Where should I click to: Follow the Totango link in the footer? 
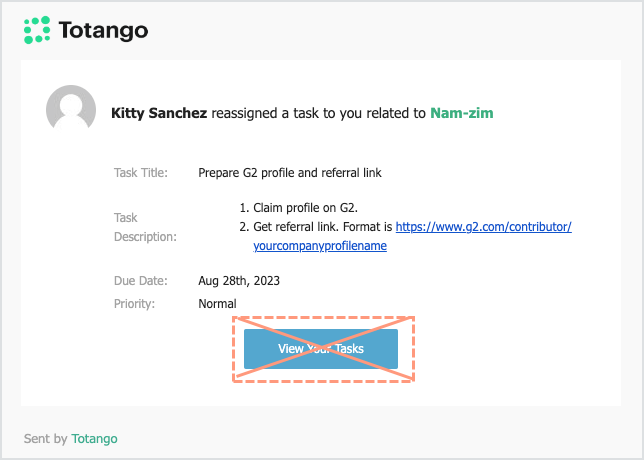94,439
